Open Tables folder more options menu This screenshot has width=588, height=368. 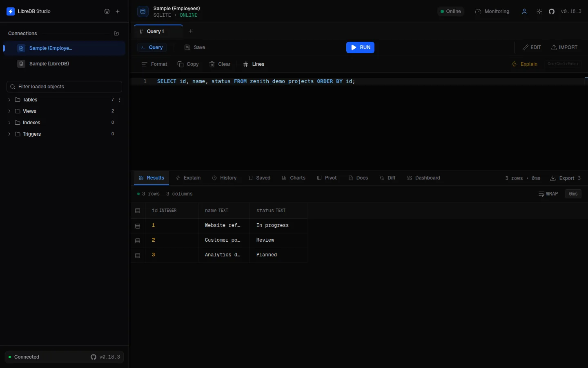pos(120,100)
